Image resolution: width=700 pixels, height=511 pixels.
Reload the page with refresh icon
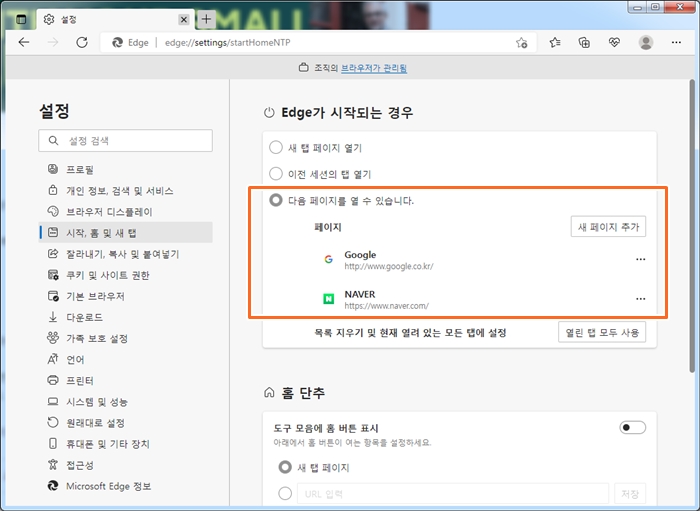(82, 42)
